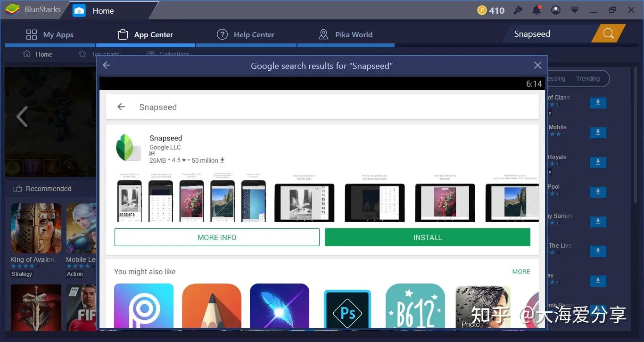Viewport: 644px width, 342px height.
Task: Click the BlueStacks logo in title bar
Action: (12, 10)
